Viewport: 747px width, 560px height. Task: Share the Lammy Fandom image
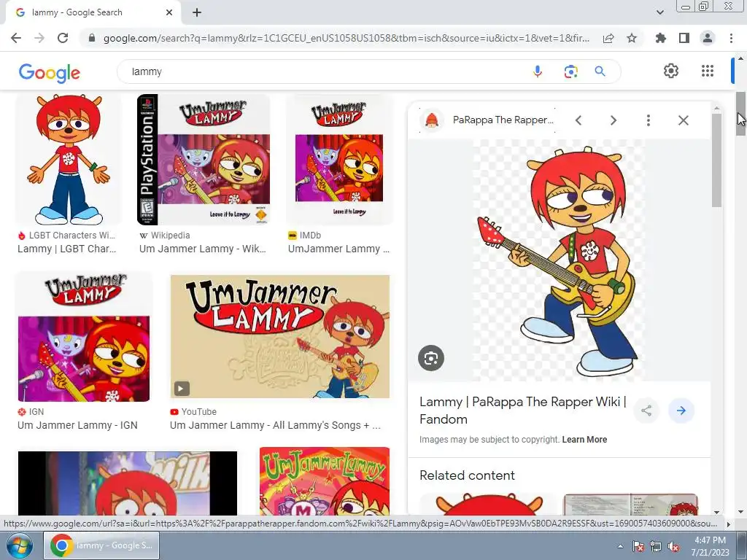[646, 411]
